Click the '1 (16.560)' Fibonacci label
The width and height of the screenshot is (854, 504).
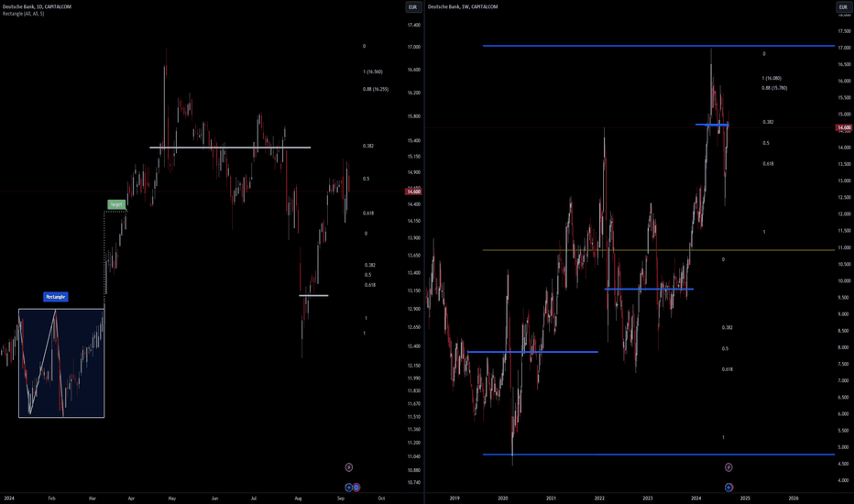(x=373, y=71)
